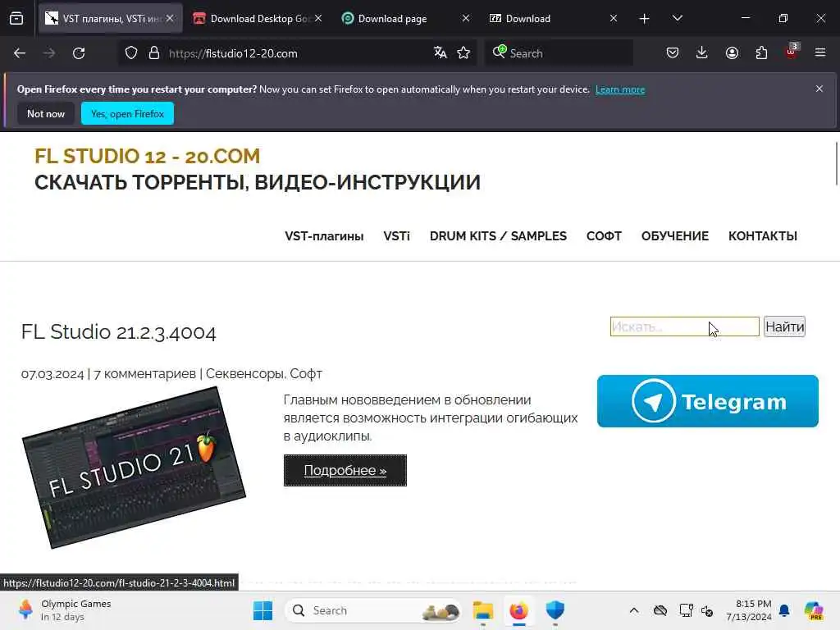Show hidden system tray icons chevron
This screenshot has height=630, width=840.
coord(634,610)
